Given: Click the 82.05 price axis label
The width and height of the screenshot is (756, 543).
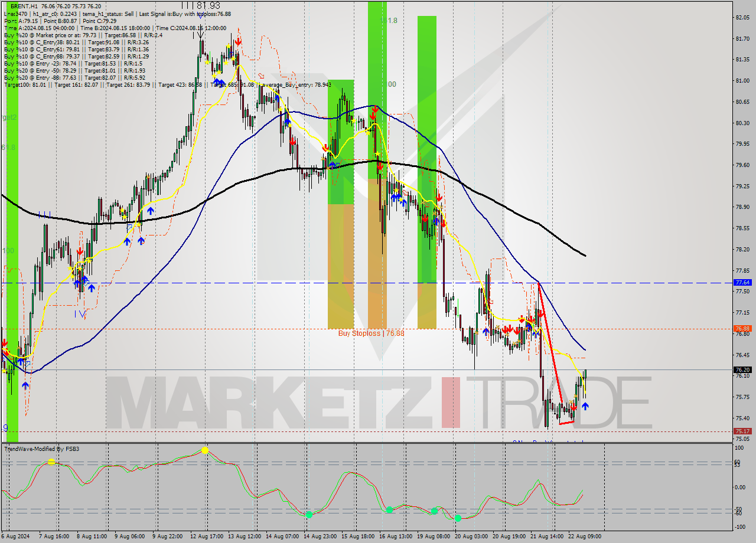Looking at the screenshot, I should pos(743,18).
